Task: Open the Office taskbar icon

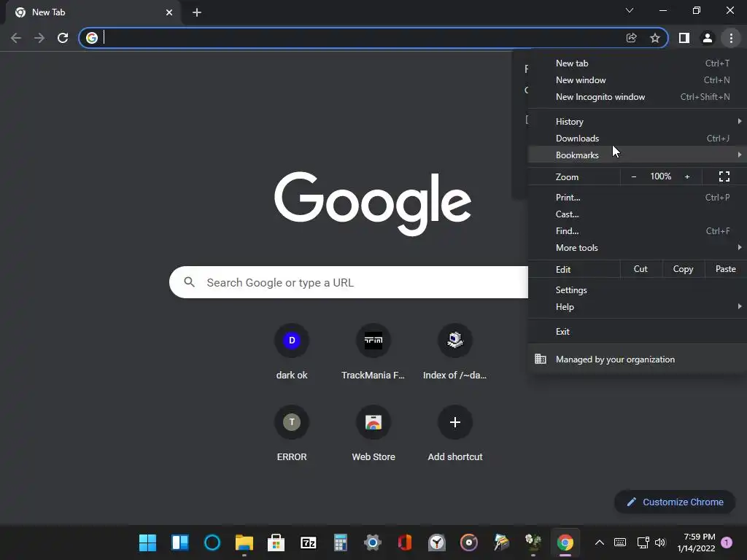Action: point(404,542)
